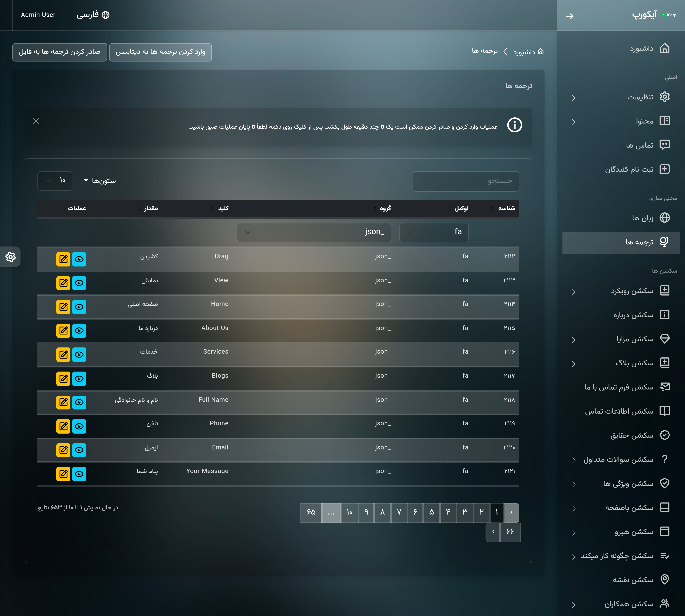This screenshot has height=616, width=685.
Task: Click the eye view icon for Home row
Action: point(79,307)
